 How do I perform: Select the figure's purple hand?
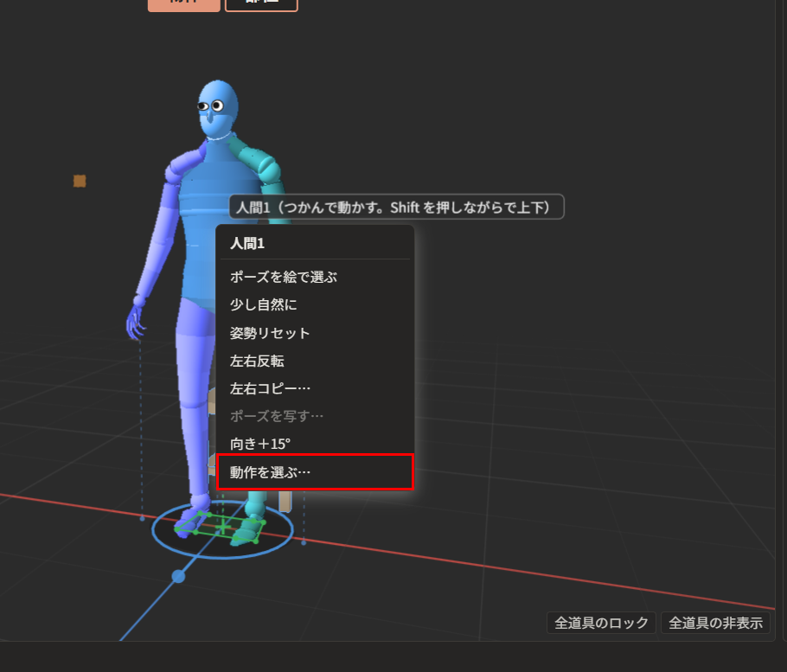click(135, 321)
